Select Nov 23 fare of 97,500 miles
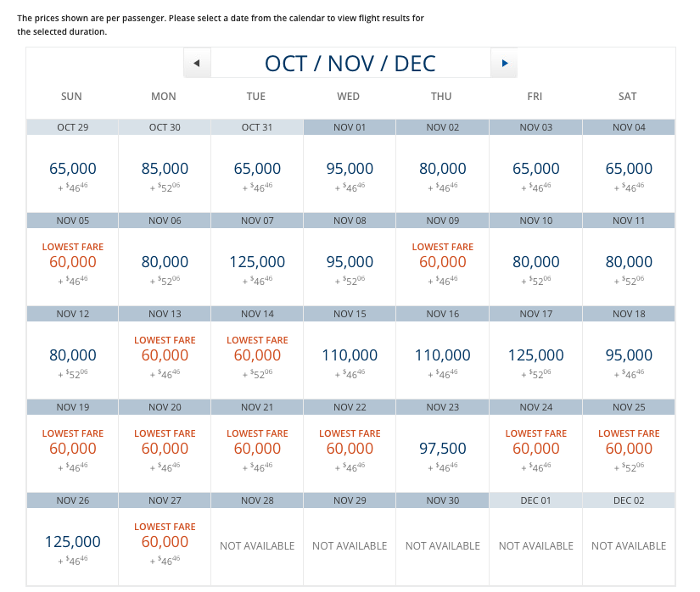 (442, 449)
